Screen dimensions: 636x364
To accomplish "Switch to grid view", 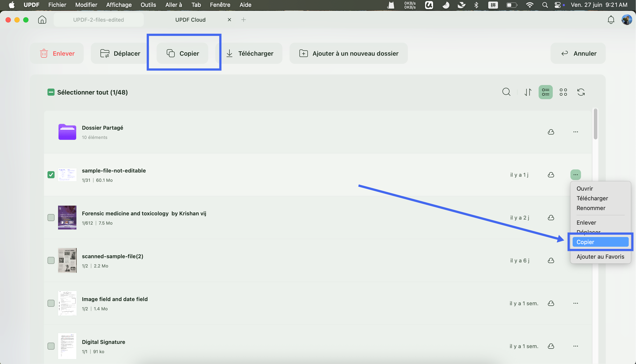I will click(x=563, y=92).
